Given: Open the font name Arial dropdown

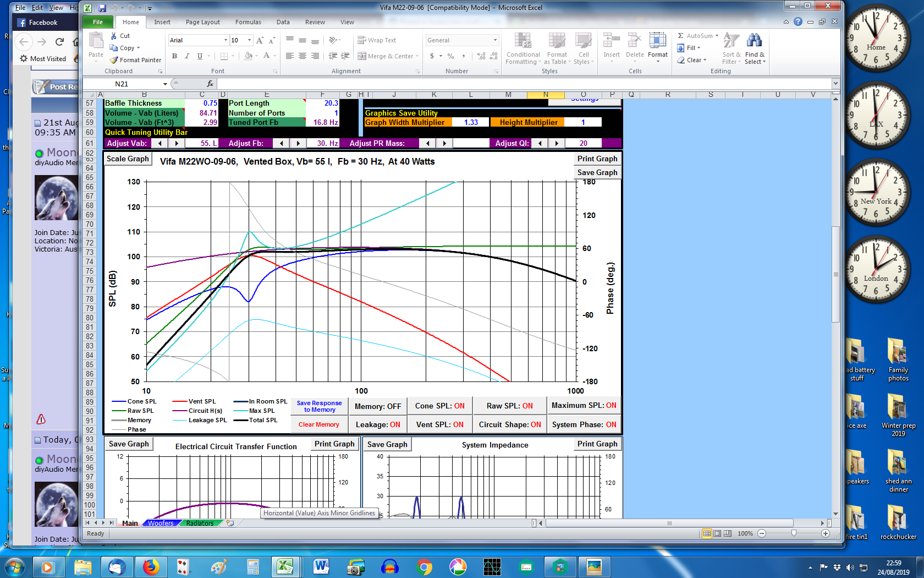Looking at the screenshot, I should (226, 40).
